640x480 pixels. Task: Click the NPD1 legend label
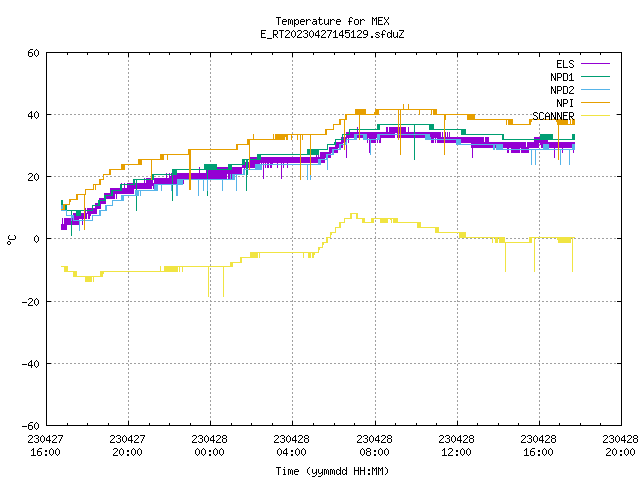tap(562, 77)
